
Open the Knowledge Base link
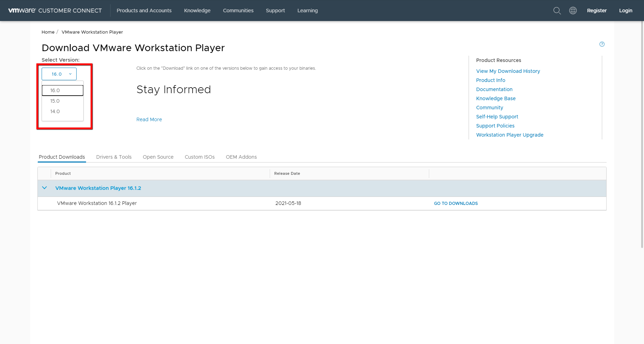(x=496, y=98)
